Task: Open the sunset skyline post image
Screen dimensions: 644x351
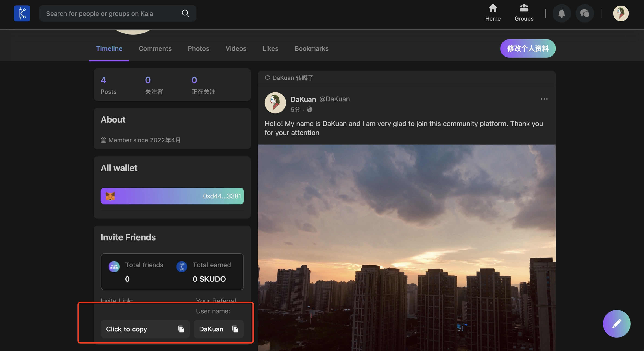Action: 407,248
